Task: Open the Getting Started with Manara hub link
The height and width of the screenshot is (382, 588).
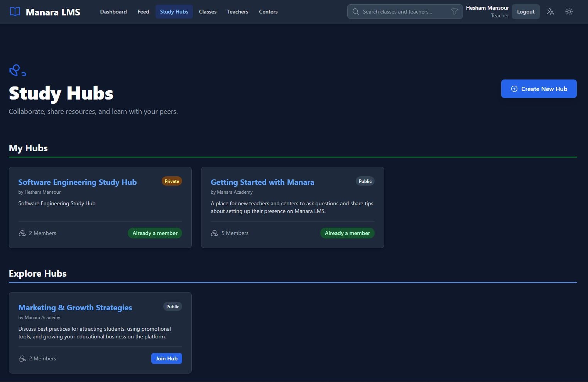Action: (262, 182)
